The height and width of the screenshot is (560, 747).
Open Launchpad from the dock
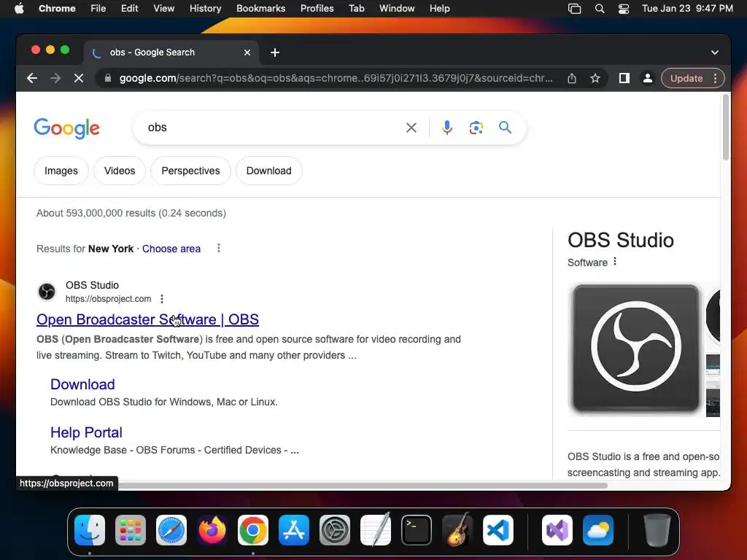[131, 530]
